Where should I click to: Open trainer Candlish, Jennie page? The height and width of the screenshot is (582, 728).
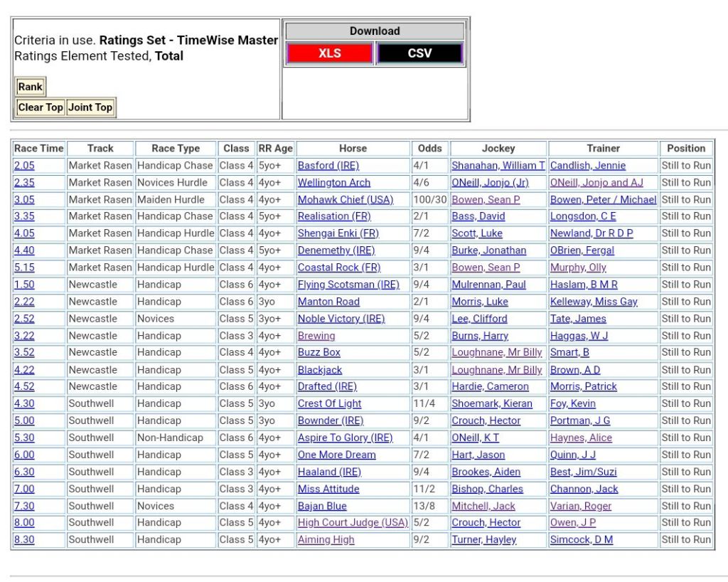(x=587, y=166)
